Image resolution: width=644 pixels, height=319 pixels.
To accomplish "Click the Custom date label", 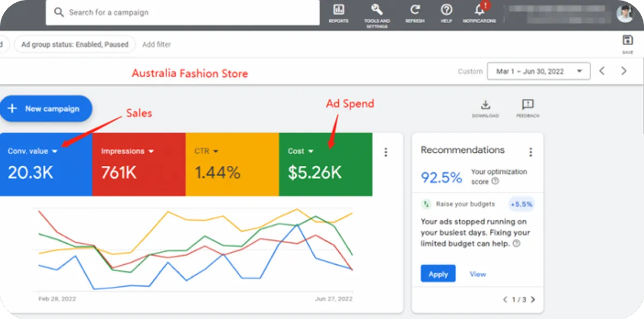I will coord(470,71).
